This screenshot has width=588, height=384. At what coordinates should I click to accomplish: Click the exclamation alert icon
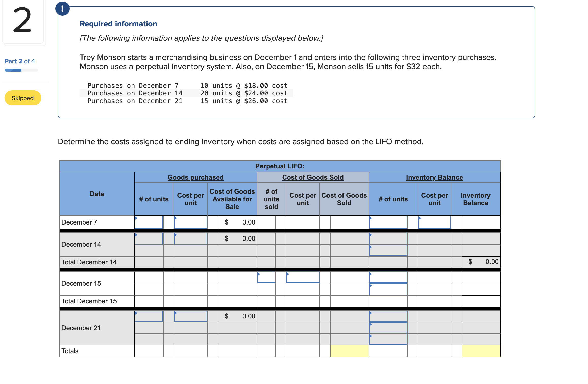pos(62,9)
